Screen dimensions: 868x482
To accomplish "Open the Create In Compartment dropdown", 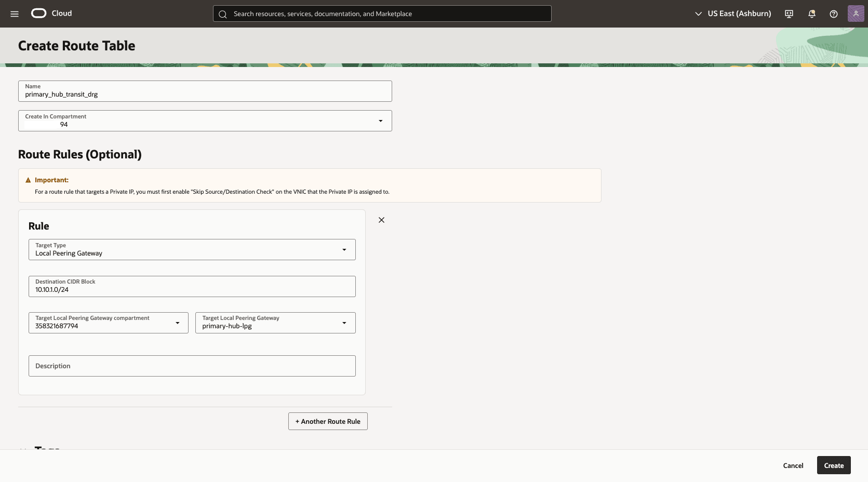I will [381, 120].
